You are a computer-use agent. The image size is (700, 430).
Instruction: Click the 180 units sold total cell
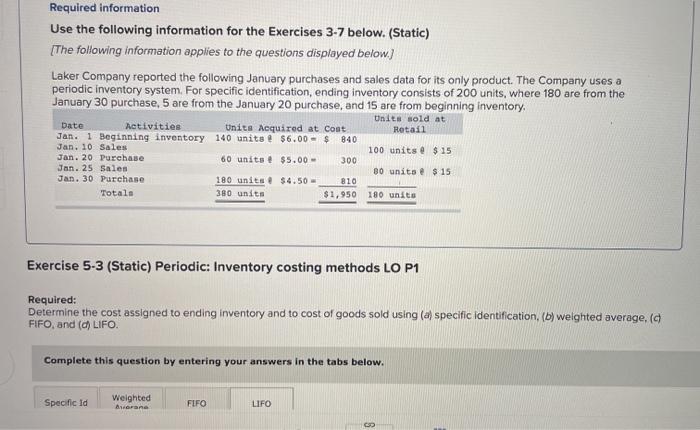[392, 195]
